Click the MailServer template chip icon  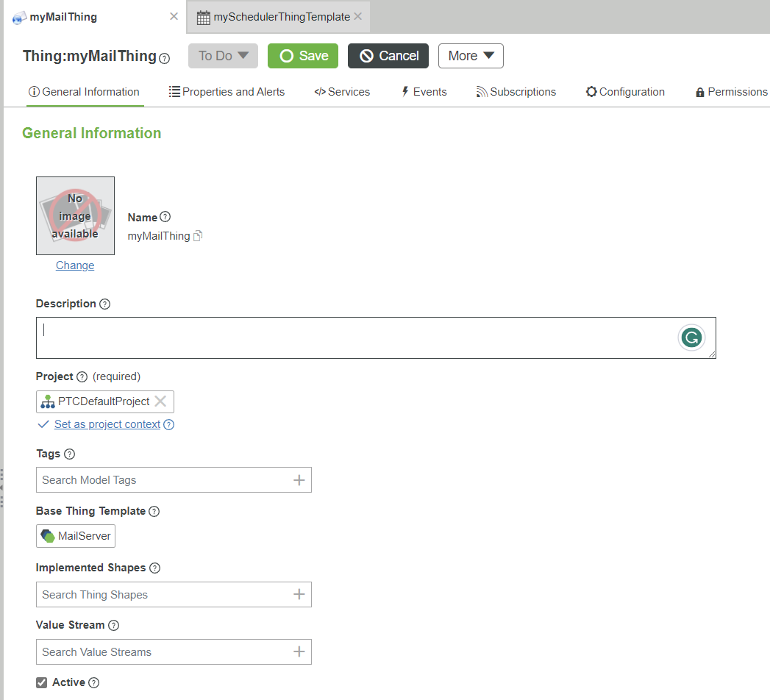click(x=49, y=536)
